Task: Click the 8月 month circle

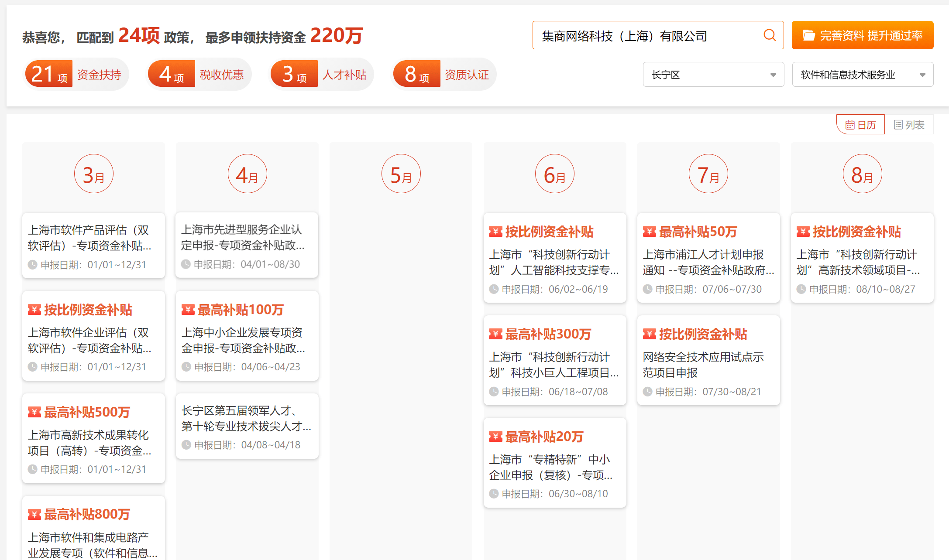Action: click(862, 174)
